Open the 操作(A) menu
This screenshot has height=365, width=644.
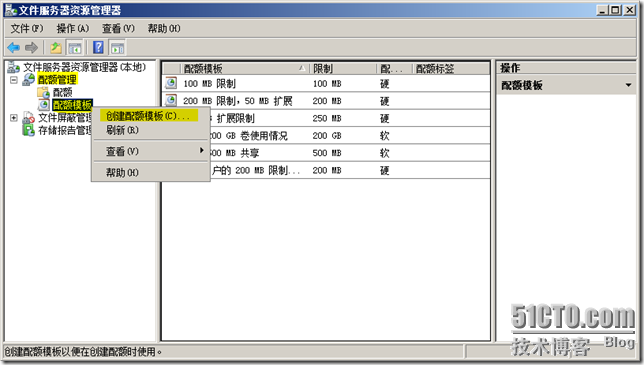tap(73, 29)
